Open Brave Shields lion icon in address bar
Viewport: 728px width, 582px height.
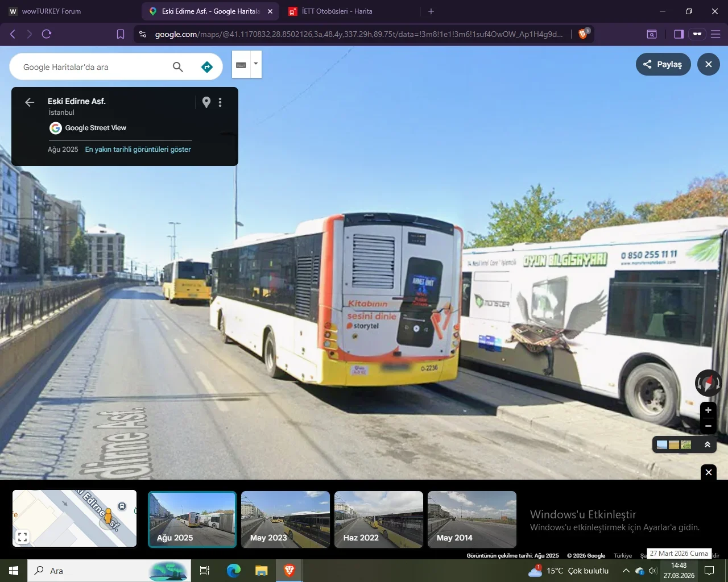point(583,34)
